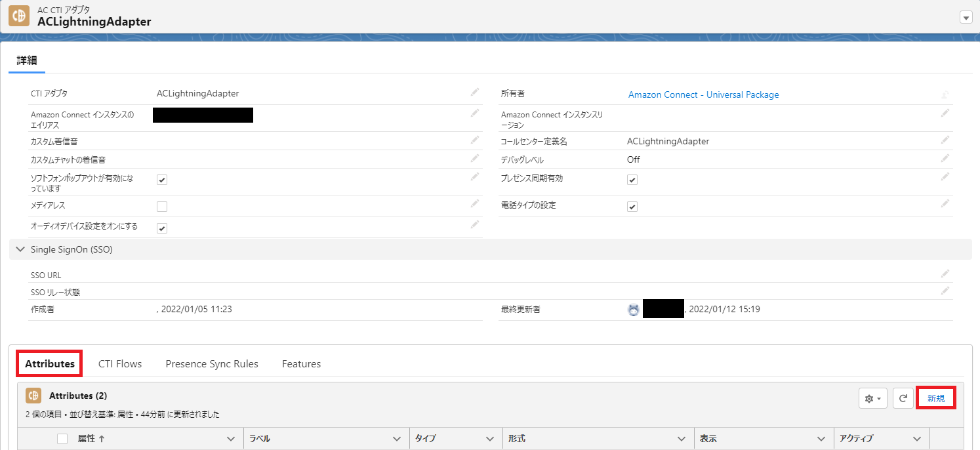Click the 2022/01/05 11:23 creation timestamp
980x450 pixels.
point(196,309)
